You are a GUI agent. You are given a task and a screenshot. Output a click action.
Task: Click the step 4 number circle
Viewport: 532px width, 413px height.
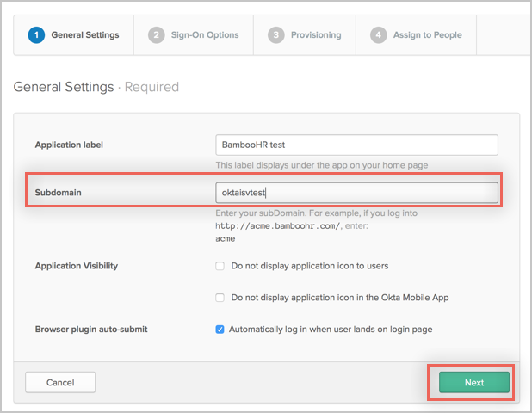click(x=378, y=35)
